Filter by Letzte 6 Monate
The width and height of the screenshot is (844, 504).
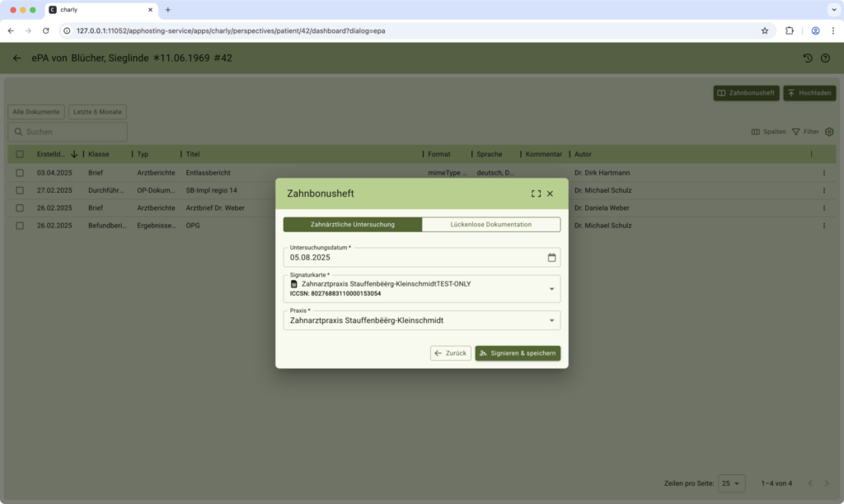(x=97, y=112)
